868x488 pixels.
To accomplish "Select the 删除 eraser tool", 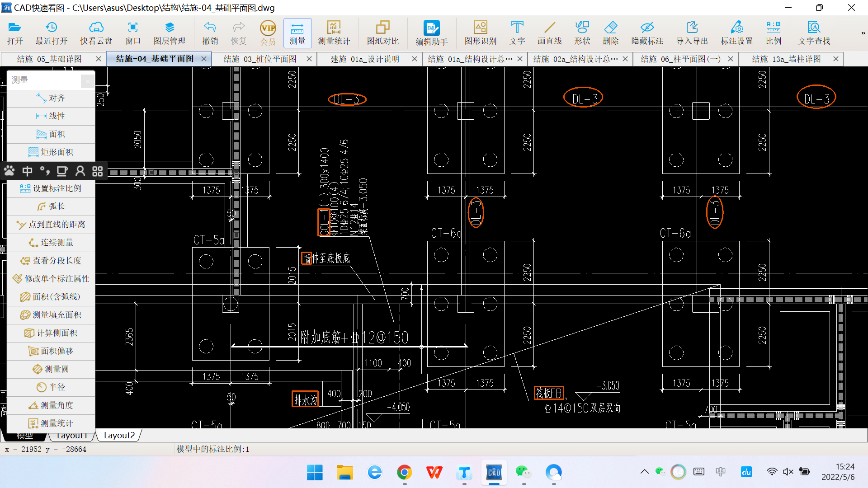I will click(x=611, y=33).
